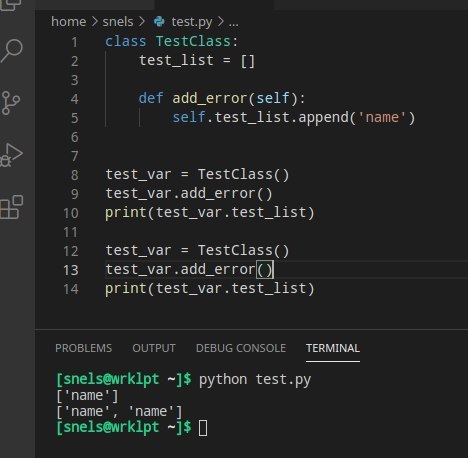Click 'append' on line 5

click(x=323, y=118)
